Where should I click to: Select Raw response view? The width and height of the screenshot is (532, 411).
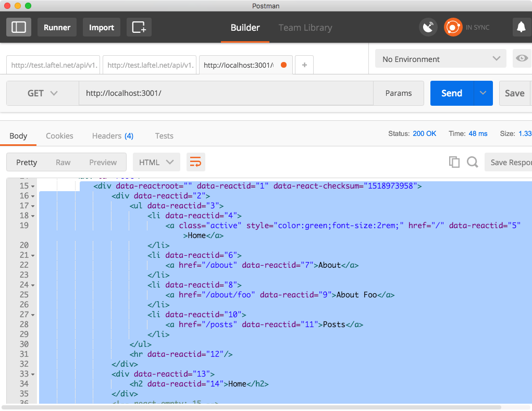[x=63, y=162]
